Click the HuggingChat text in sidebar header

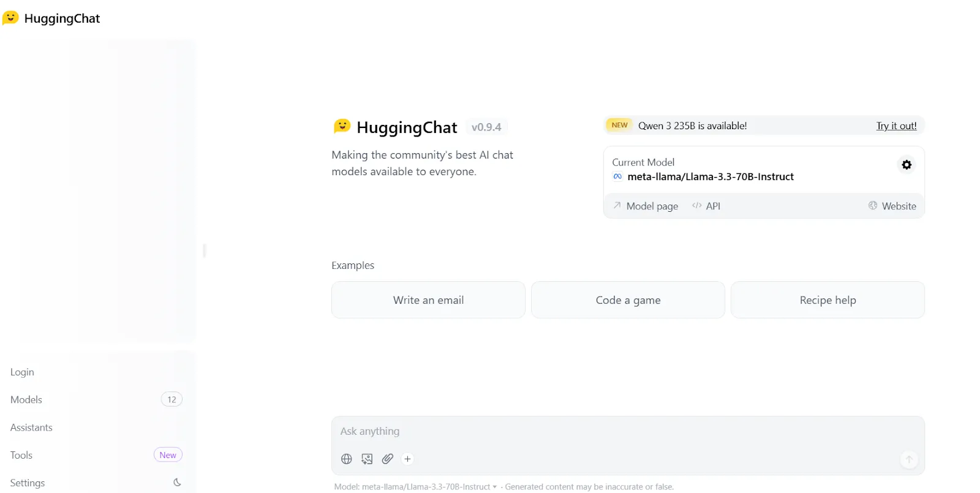[x=62, y=18]
